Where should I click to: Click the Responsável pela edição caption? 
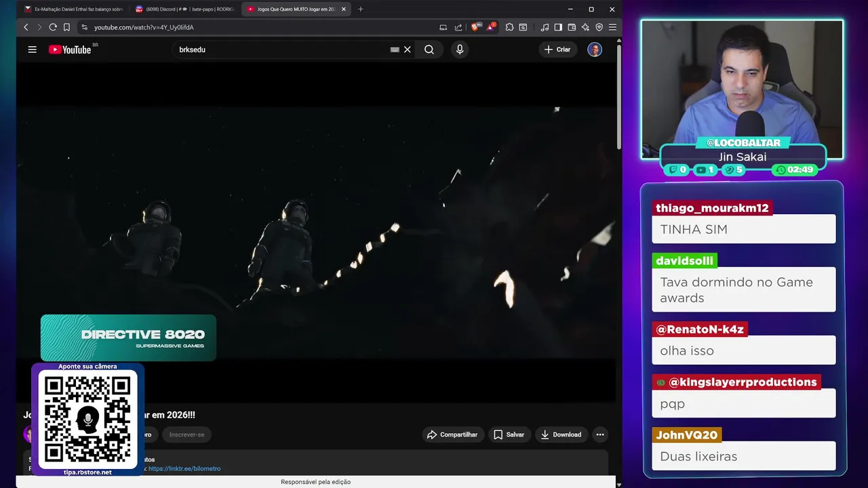click(315, 482)
